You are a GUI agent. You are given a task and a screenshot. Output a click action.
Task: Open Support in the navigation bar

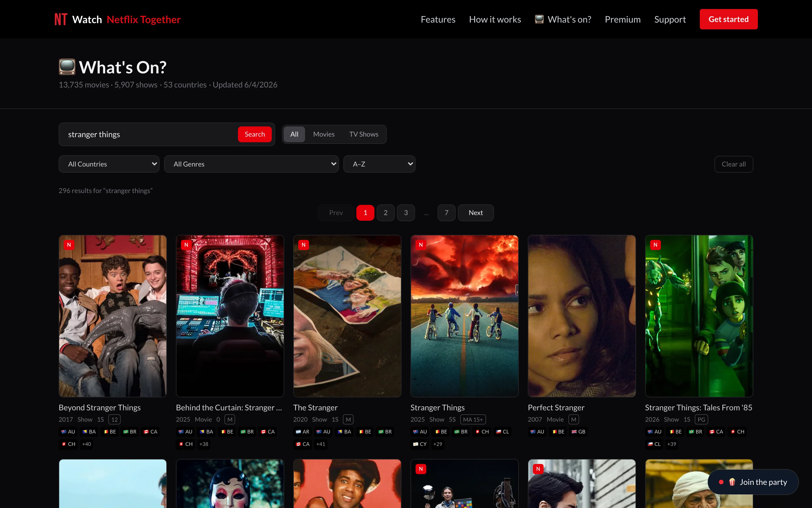pos(670,19)
